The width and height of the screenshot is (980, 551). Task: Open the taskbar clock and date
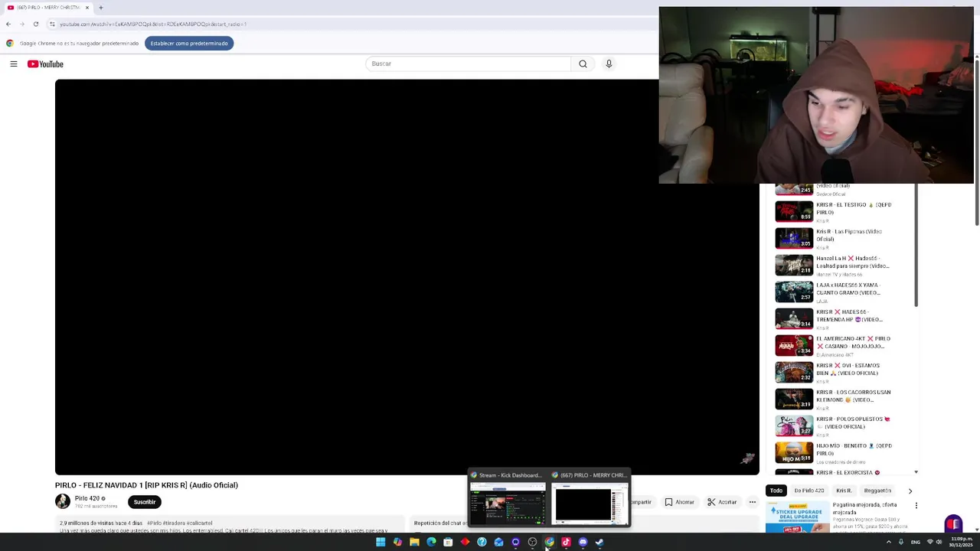click(961, 542)
